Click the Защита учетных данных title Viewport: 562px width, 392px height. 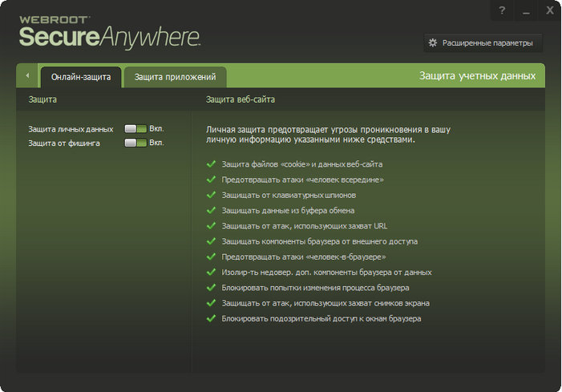[x=477, y=76]
